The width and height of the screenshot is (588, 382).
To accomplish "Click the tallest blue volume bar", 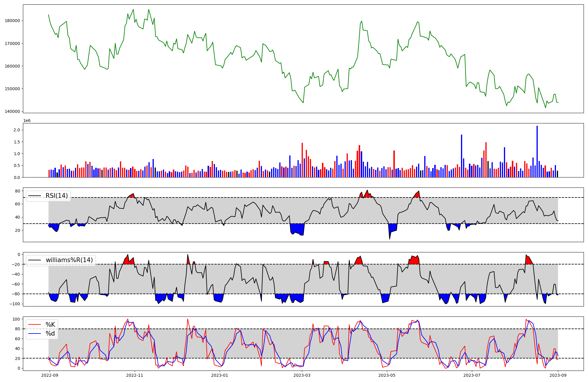I will point(537,151).
